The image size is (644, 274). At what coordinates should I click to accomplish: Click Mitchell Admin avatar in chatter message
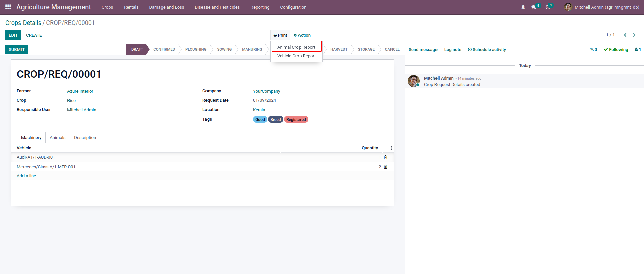point(414,81)
